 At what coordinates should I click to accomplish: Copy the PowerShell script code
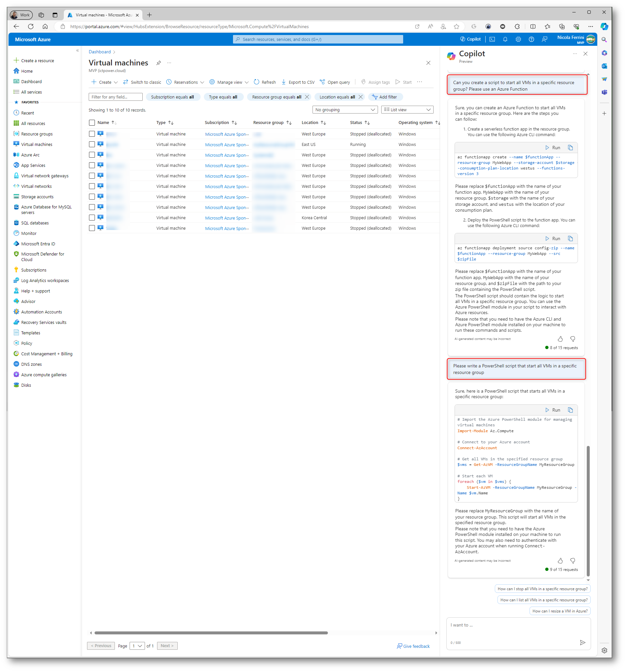(570, 410)
